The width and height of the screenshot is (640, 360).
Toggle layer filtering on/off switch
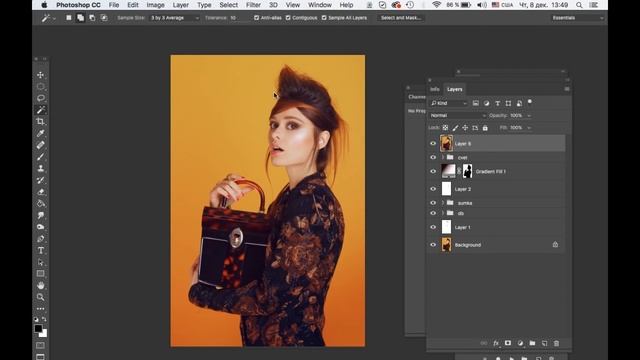[530, 102]
